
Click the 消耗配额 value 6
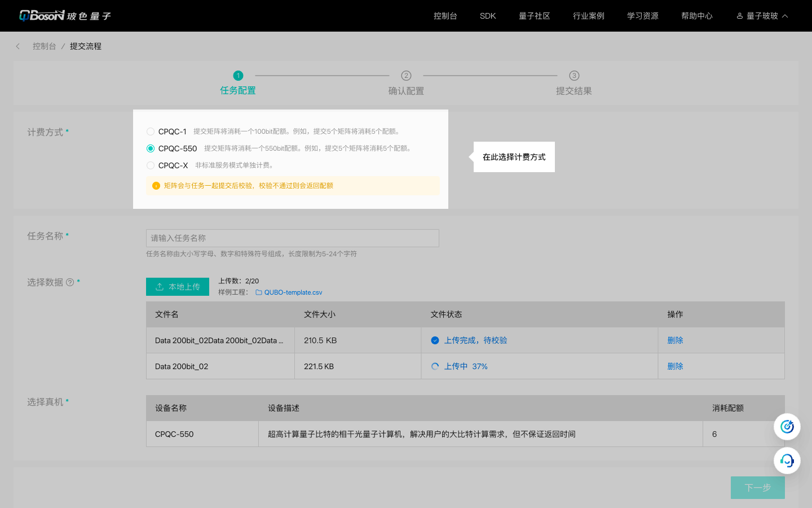714,434
